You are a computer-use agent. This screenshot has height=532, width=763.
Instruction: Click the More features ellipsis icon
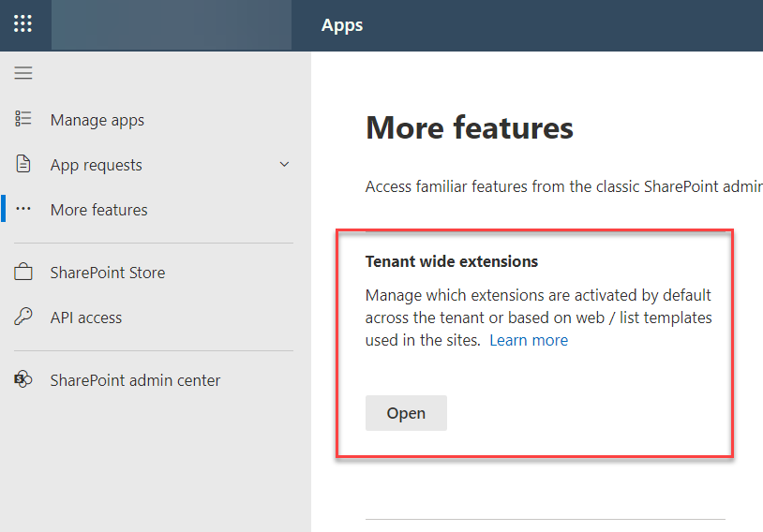click(22, 209)
